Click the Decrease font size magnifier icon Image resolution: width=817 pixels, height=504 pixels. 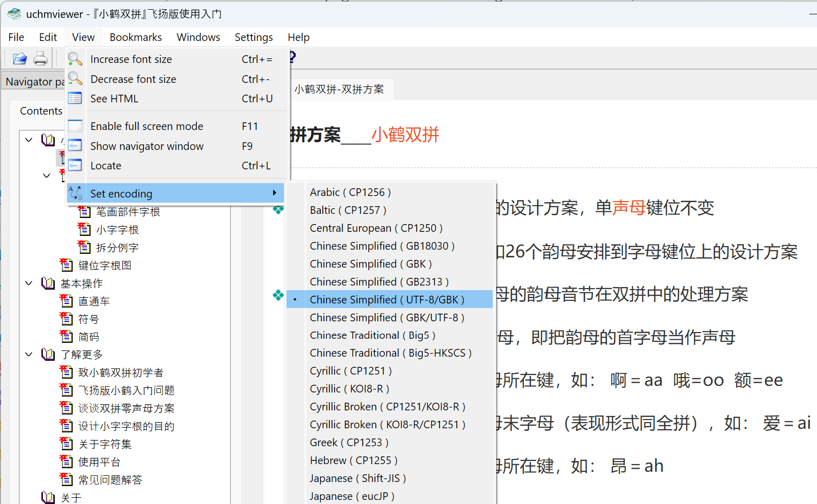75,79
